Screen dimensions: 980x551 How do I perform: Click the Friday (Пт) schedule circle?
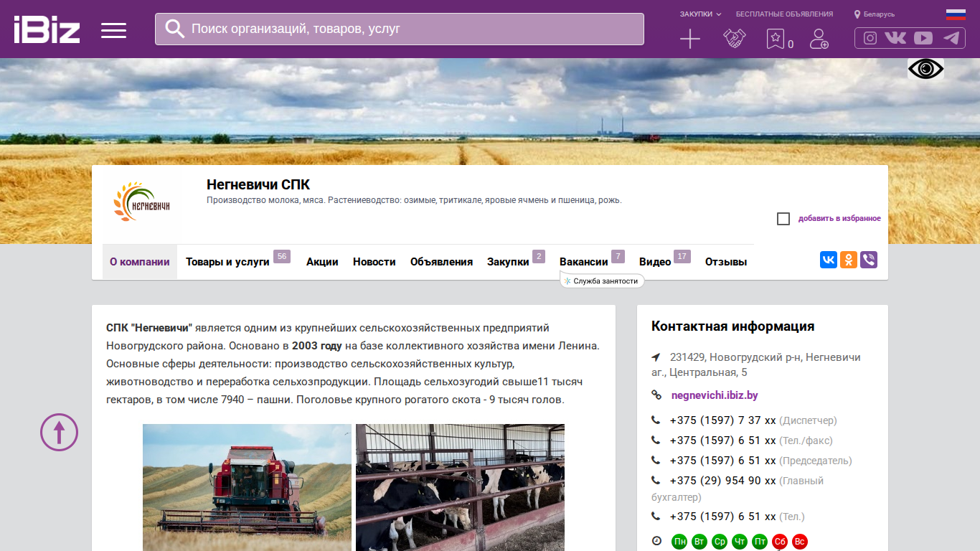[x=760, y=542]
